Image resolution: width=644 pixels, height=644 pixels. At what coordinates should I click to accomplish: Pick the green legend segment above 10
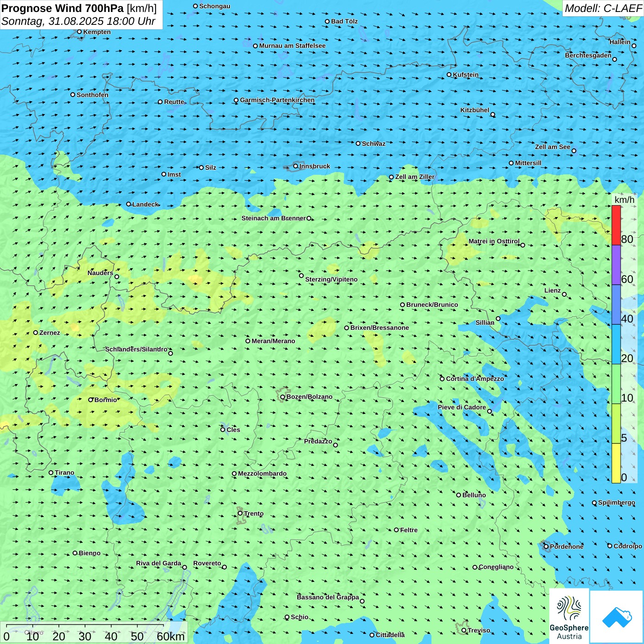pos(616,384)
